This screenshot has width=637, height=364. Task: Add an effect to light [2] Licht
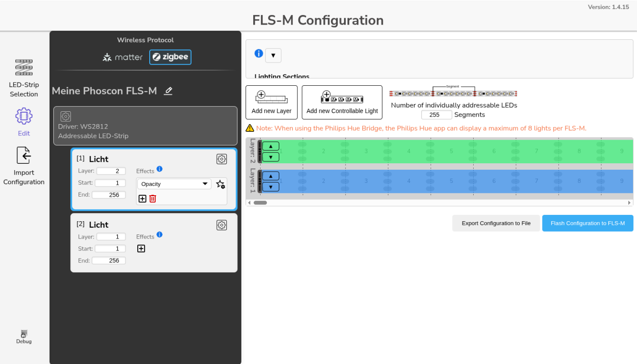point(141,249)
